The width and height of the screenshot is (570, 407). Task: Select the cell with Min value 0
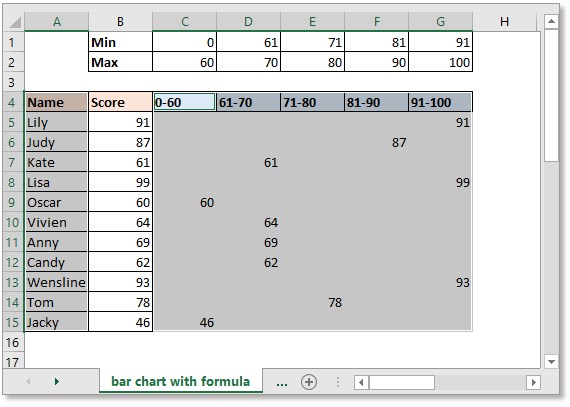click(x=185, y=42)
